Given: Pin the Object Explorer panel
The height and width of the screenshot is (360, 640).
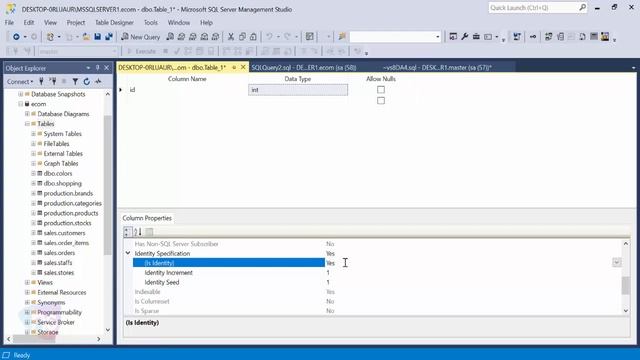Looking at the screenshot, I should [98, 68].
